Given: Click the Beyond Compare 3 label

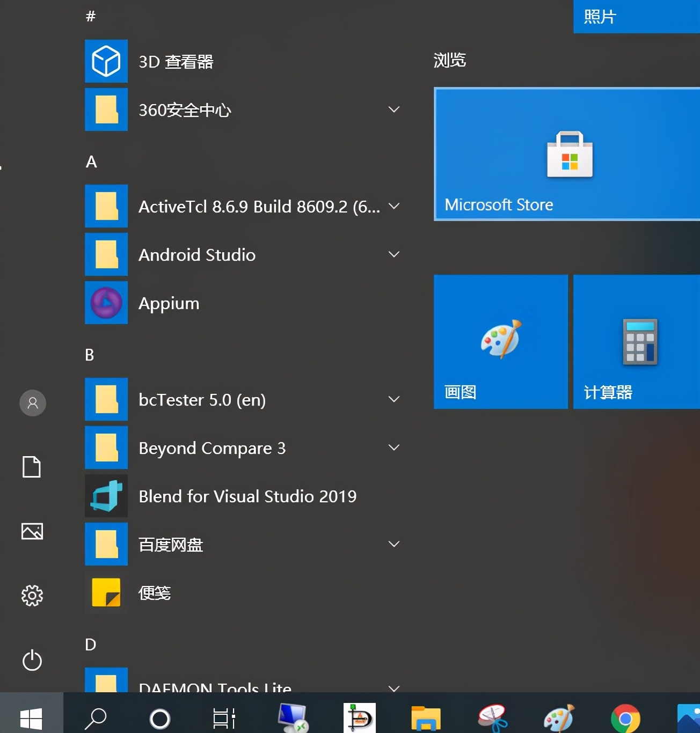Looking at the screenshot, I should click(x=212, y=449).
